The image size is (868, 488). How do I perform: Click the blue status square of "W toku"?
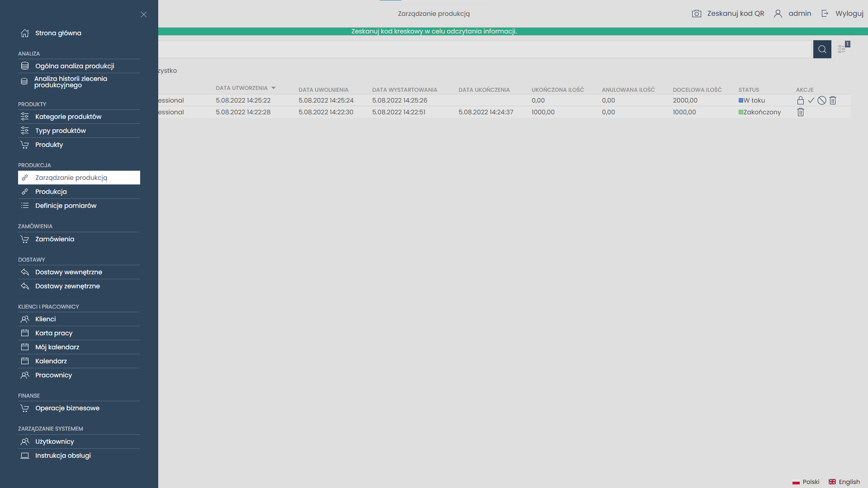click(x=741, y=100)
